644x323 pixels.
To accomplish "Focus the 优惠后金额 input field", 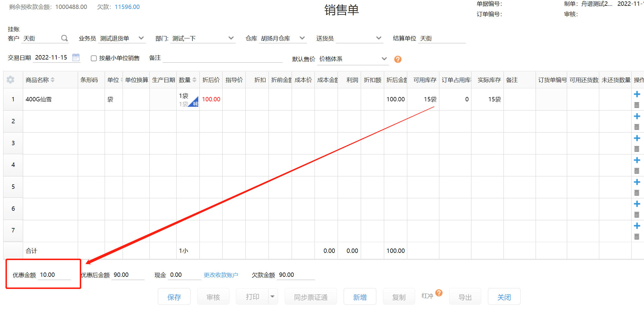I will coord(128,275).
